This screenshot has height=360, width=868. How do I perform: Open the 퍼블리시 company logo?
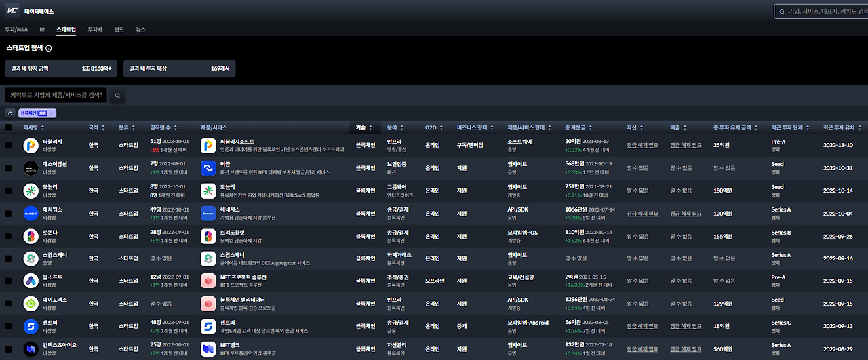click(31, 145)
